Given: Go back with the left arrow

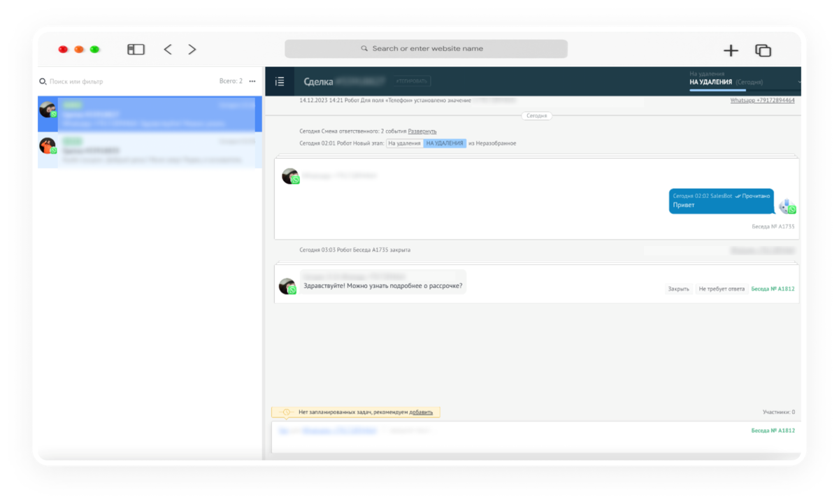Looking at the screenshot, I should click(168, 50).
